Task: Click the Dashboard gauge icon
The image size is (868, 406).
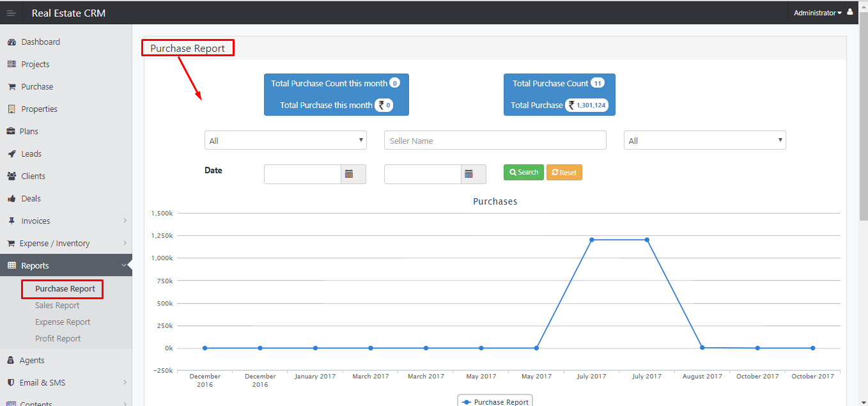Action: point(12,42)
